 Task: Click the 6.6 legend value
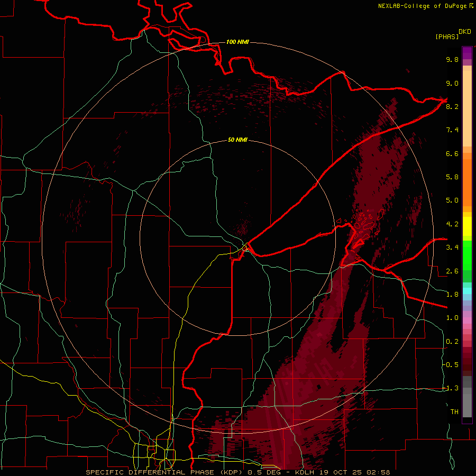pyautogui.click(x=452, y=153)
